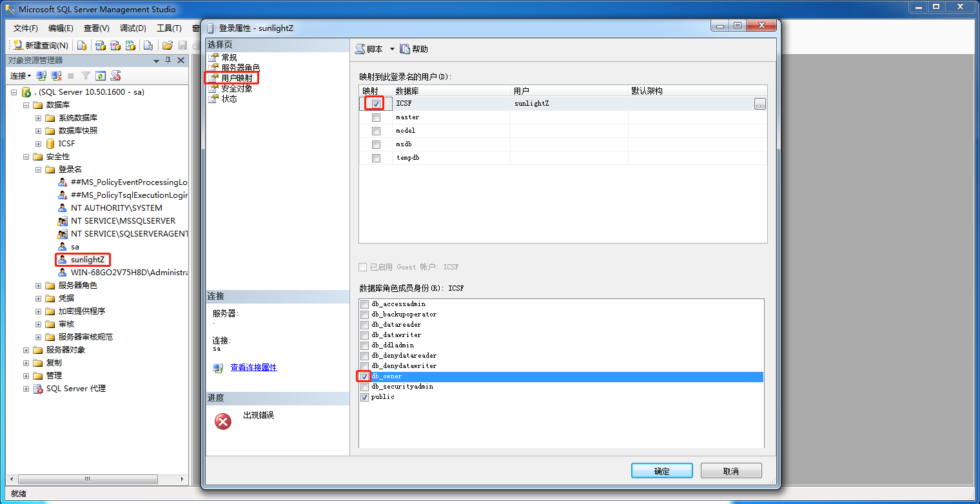980x504 pixels.
Task: Open the 查看(V) menu
Action: tap(96, 28)
